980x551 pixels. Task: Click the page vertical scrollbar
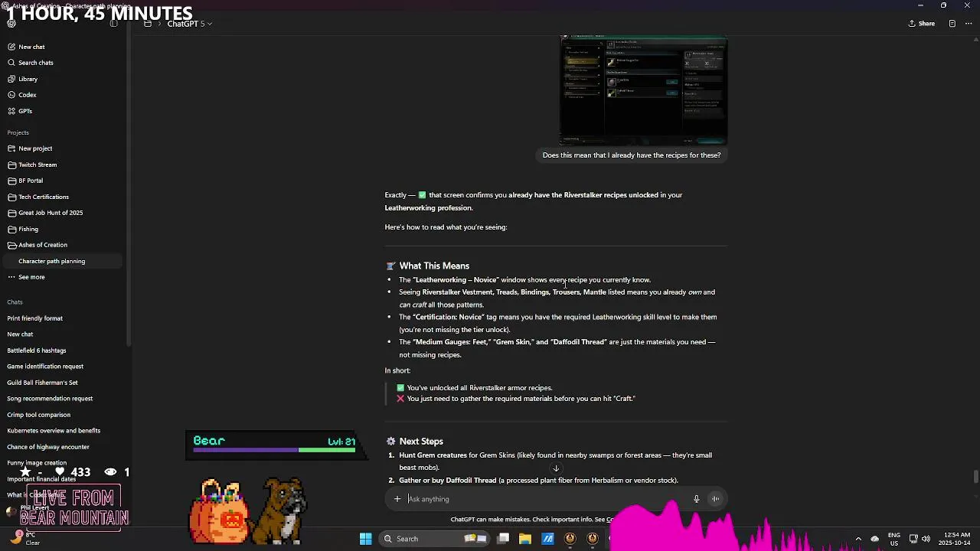coord(975,477)
